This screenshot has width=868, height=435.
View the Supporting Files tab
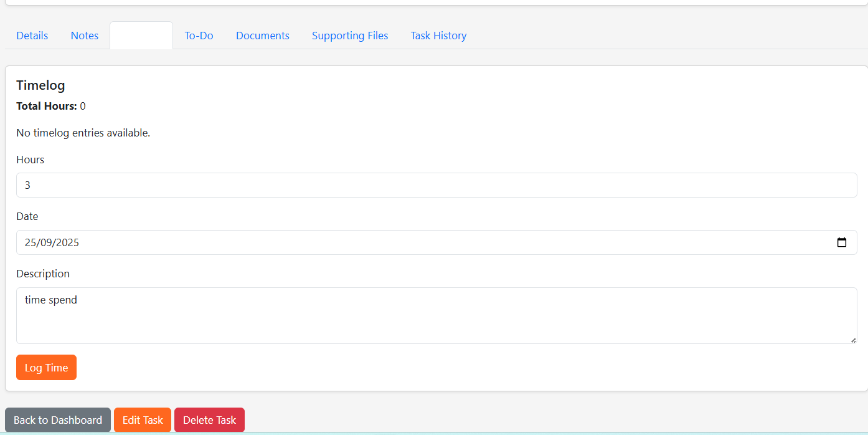tap(350, 36)
